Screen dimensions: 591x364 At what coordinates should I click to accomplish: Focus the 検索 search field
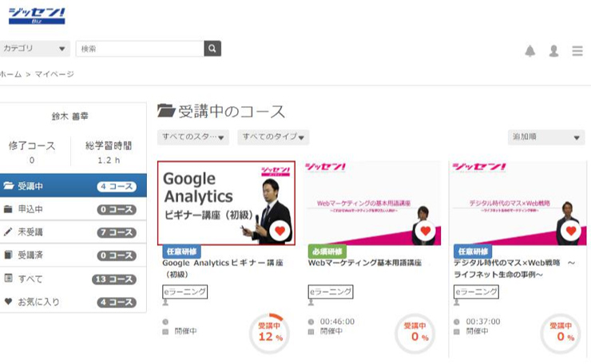pos(140,49)
